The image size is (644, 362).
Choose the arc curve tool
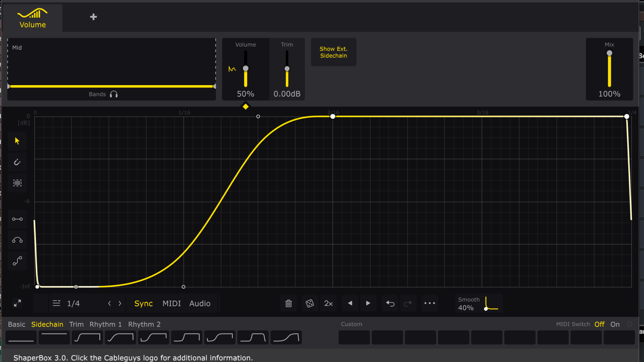[x=17, y=240]
